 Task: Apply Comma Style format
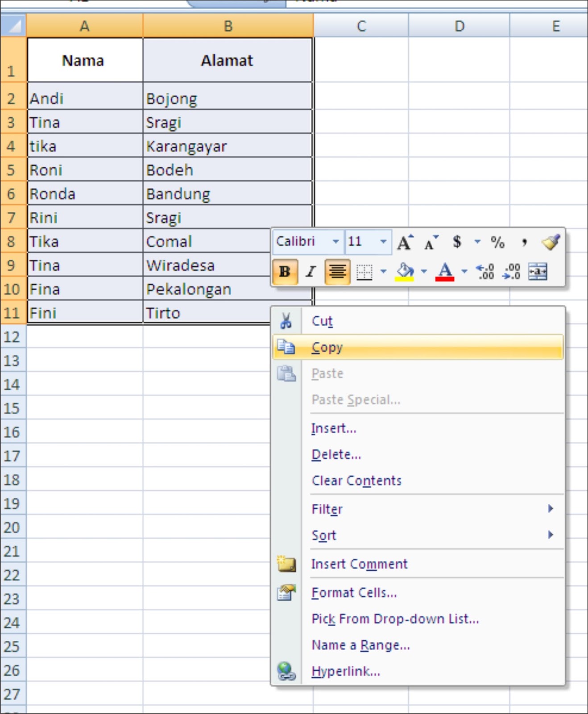[x=524, y=243]
